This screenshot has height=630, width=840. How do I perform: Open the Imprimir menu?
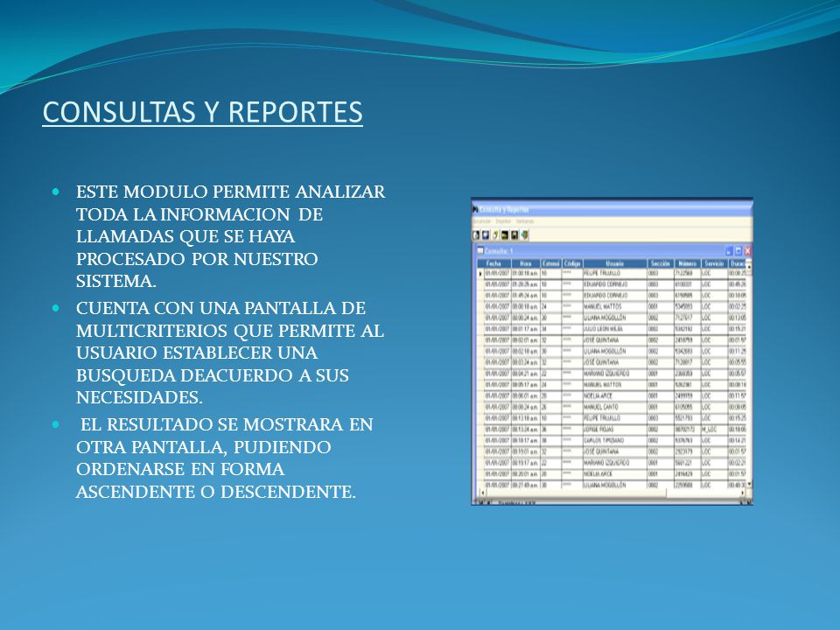coord(503,221)
